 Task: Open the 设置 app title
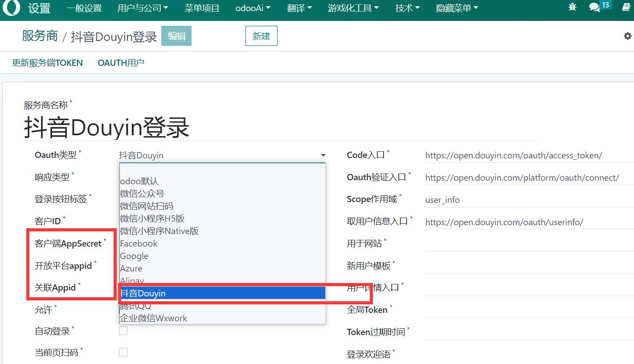(40, 8)
